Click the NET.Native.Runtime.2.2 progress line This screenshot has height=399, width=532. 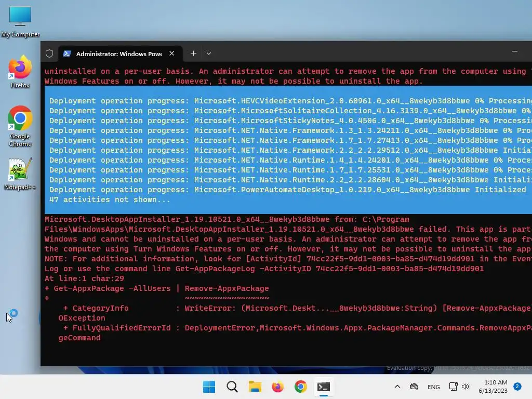290,179
